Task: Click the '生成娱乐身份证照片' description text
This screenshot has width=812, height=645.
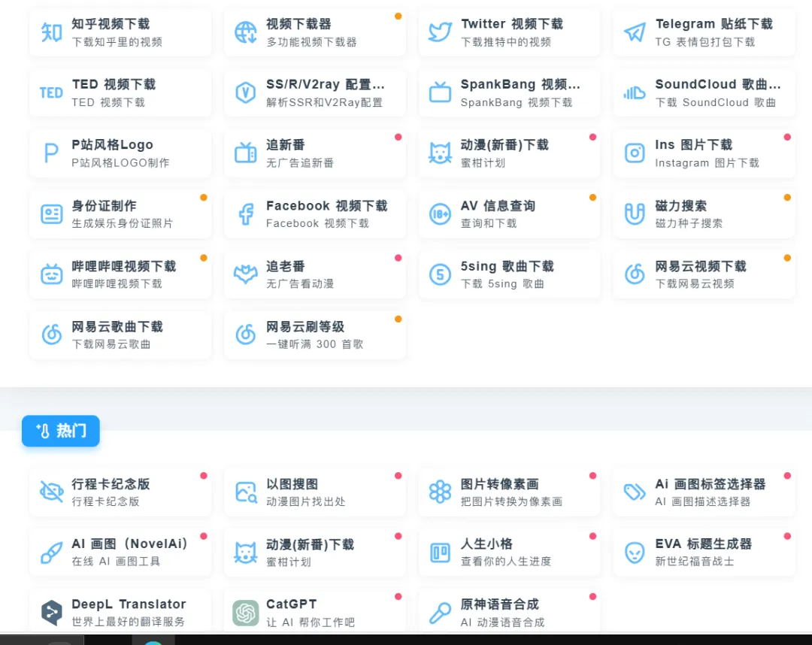Action: point(123,223)
